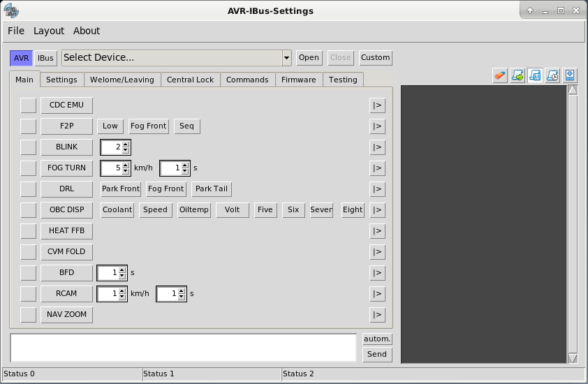
Task: Click the |> button in F2P row
Action: [x=377, y=126]
